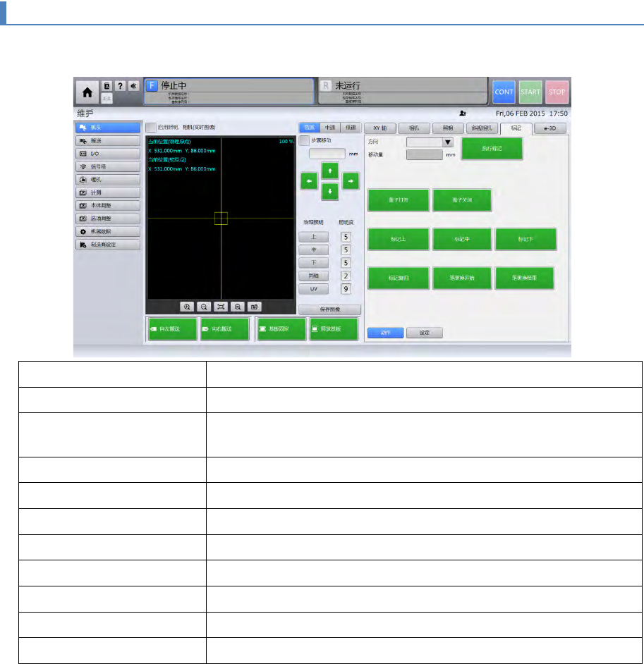Toggle the UV lighting button
The height and width of the screenshot is (664, 644).
tap(313, 289)
